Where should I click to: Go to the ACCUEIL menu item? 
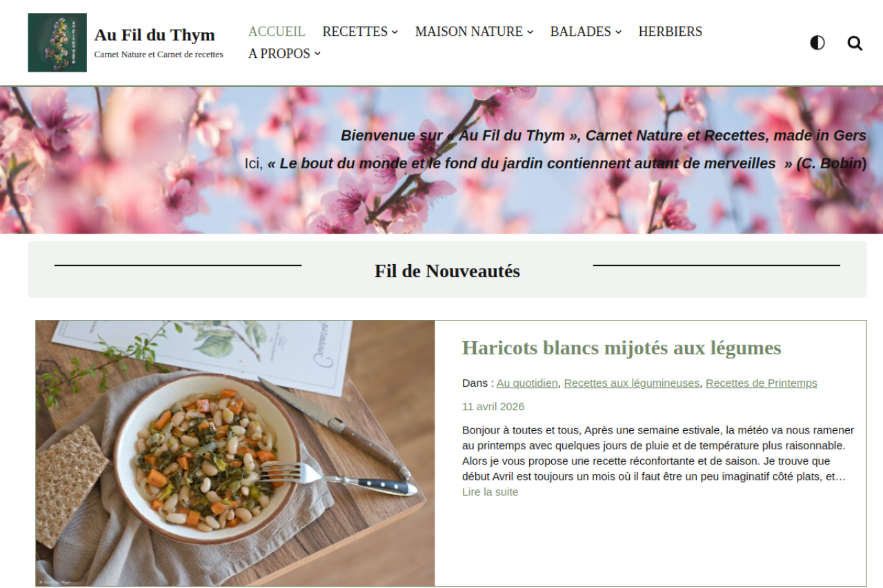[277, 32]
